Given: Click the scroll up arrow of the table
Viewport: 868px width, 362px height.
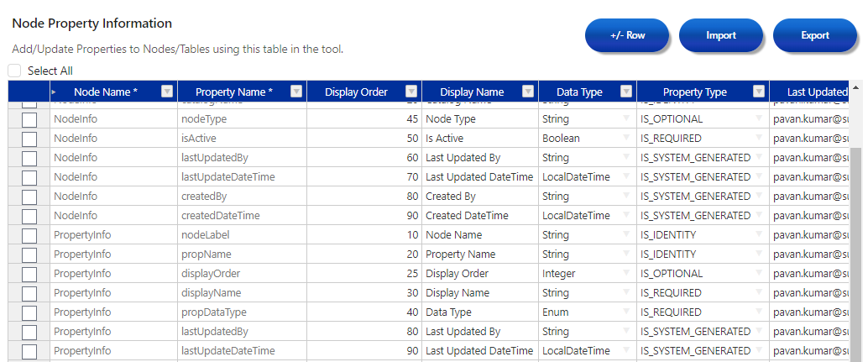Looking at the screenshot, I should coord(856,87).
